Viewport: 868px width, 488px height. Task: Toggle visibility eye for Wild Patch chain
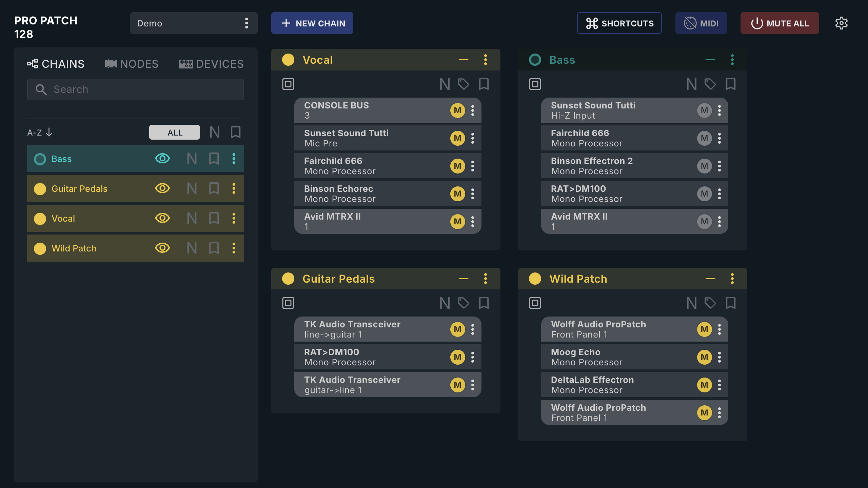tap(162, 248)
